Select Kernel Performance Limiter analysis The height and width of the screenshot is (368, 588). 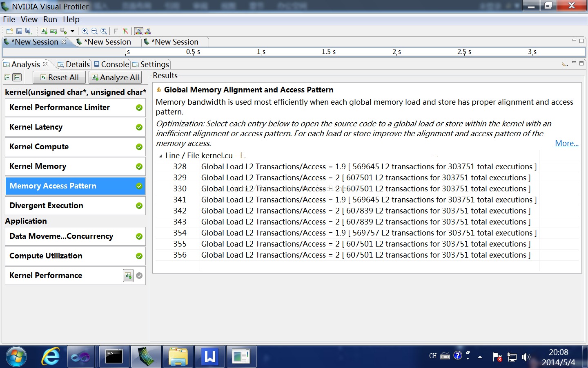click(x=75, y=108)
